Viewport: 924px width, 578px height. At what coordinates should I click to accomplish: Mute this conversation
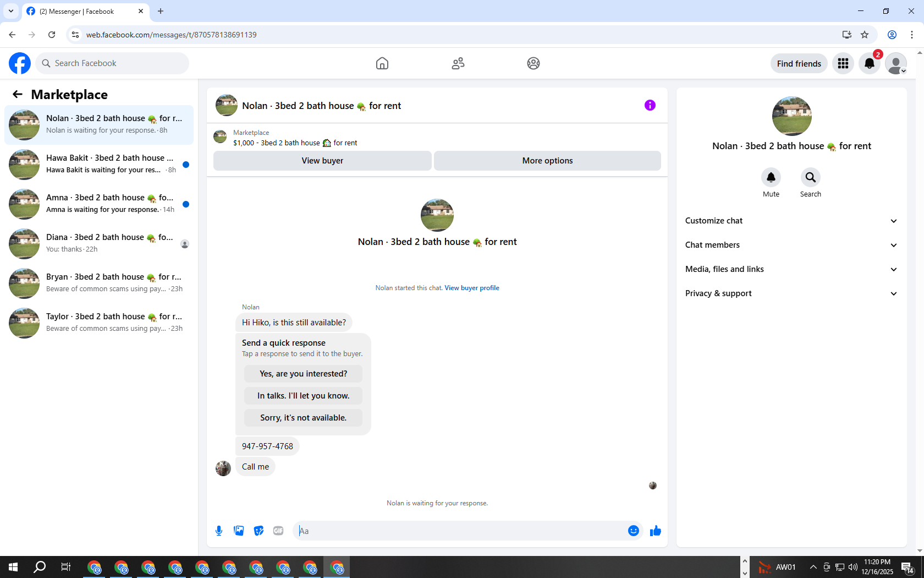point(771,177)
